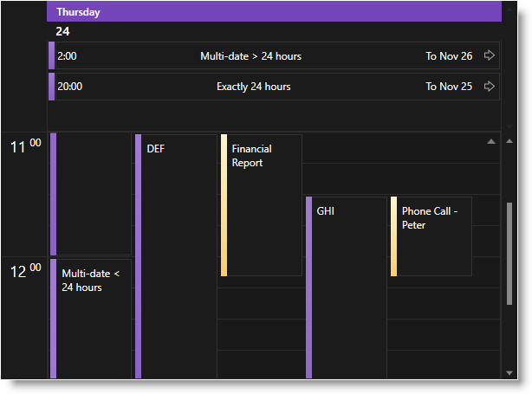532x394 pixels.
Task: Select the Thursday day header
Action: point(274,12)
